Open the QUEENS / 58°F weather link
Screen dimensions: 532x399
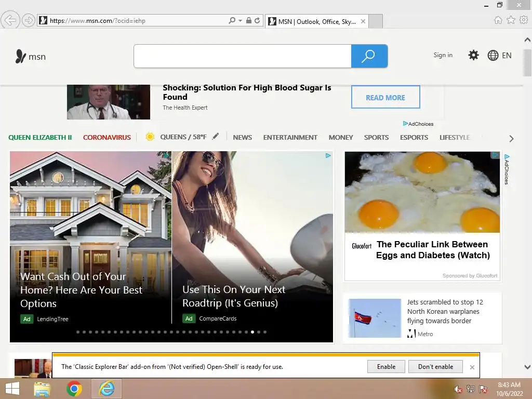(183, 137)
